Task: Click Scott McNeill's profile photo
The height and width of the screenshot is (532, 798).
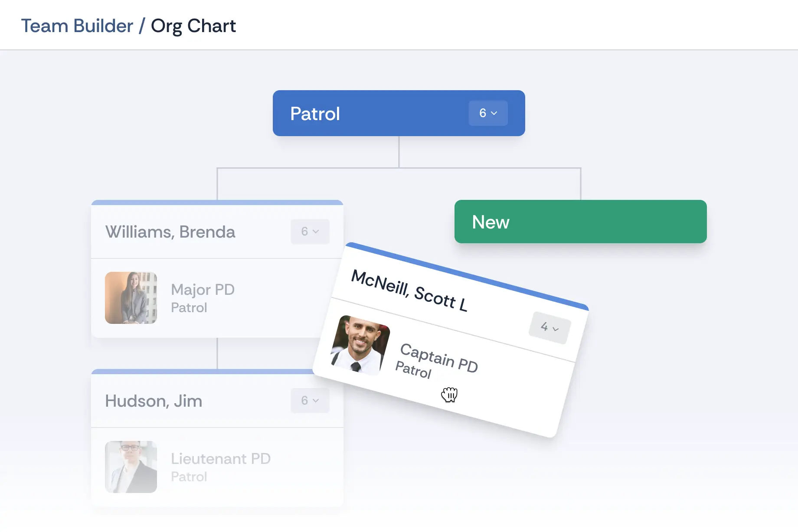Action: (360, 345)
